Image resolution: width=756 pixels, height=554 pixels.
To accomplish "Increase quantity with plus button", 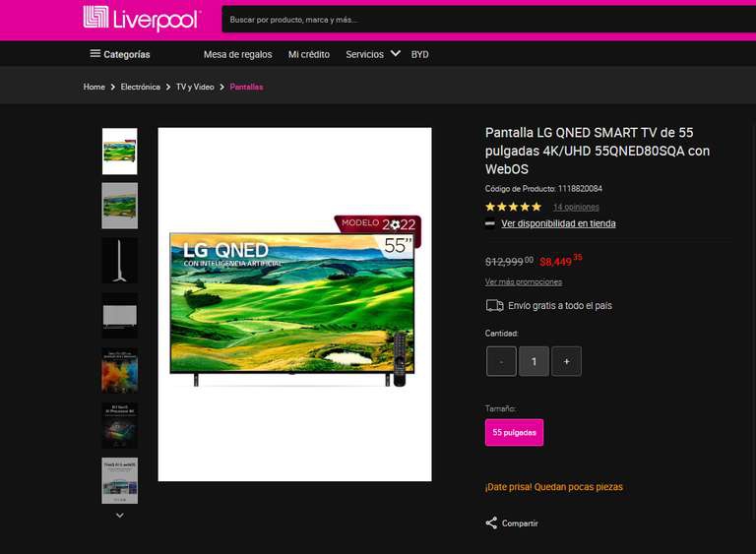I will (x=567, y=361).
